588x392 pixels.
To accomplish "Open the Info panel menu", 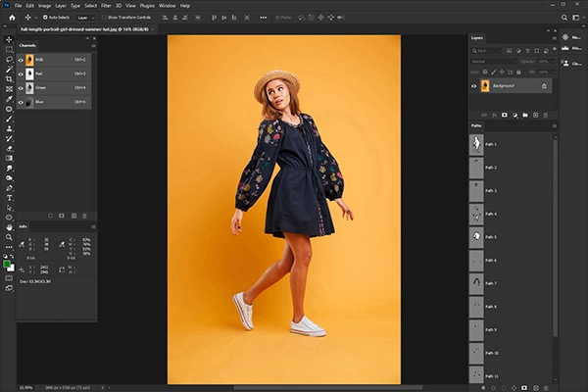I will coord(93,226).
